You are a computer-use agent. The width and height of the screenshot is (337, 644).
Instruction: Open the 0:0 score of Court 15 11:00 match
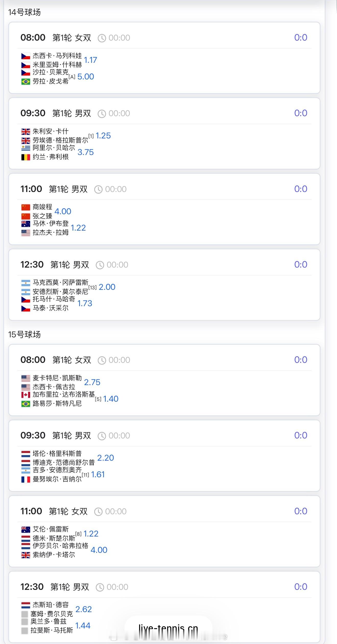point(300,511)
